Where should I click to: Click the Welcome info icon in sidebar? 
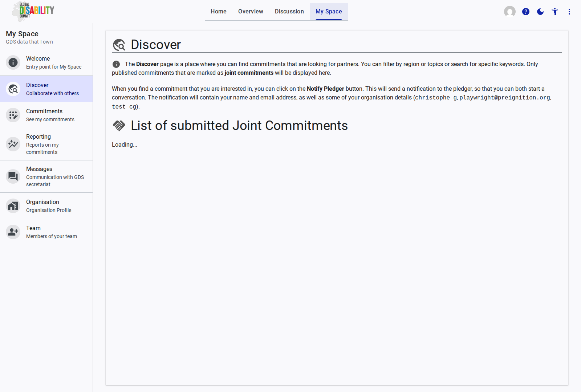(x=13, y=62)
